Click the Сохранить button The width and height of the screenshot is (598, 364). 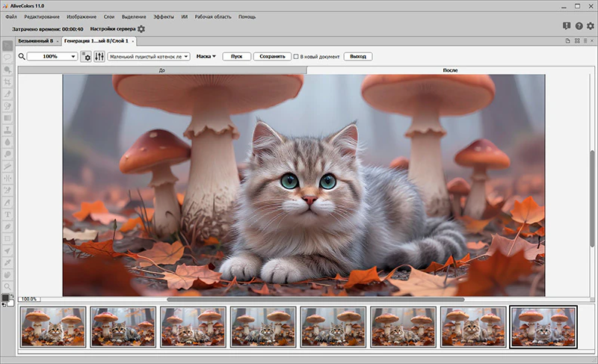272,56
